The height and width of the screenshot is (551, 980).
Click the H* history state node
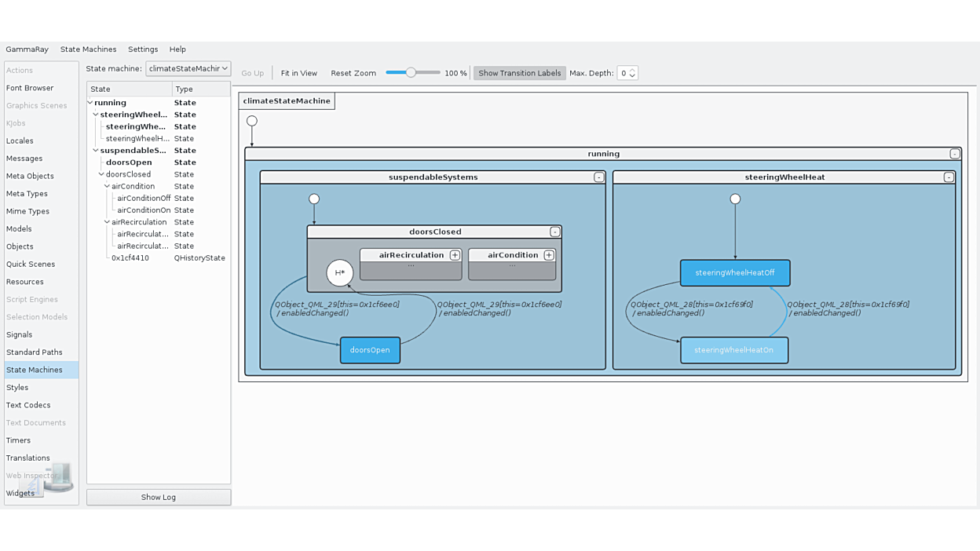click(340, 273)
